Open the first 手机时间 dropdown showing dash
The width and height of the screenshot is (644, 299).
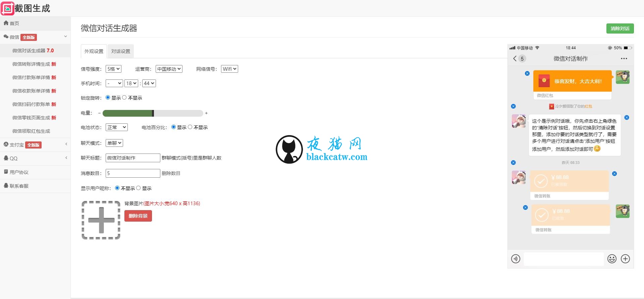(x=114, y=83)
